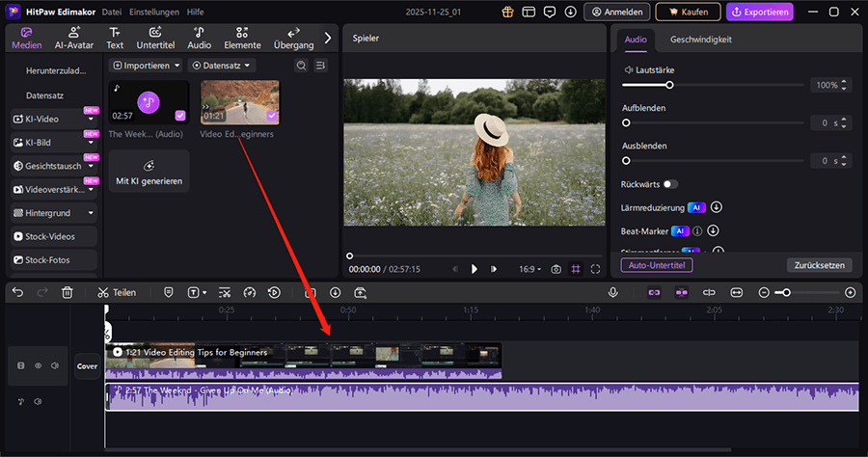Open the Einstellungen menu
Screen dimensions: 868x457
154,13
